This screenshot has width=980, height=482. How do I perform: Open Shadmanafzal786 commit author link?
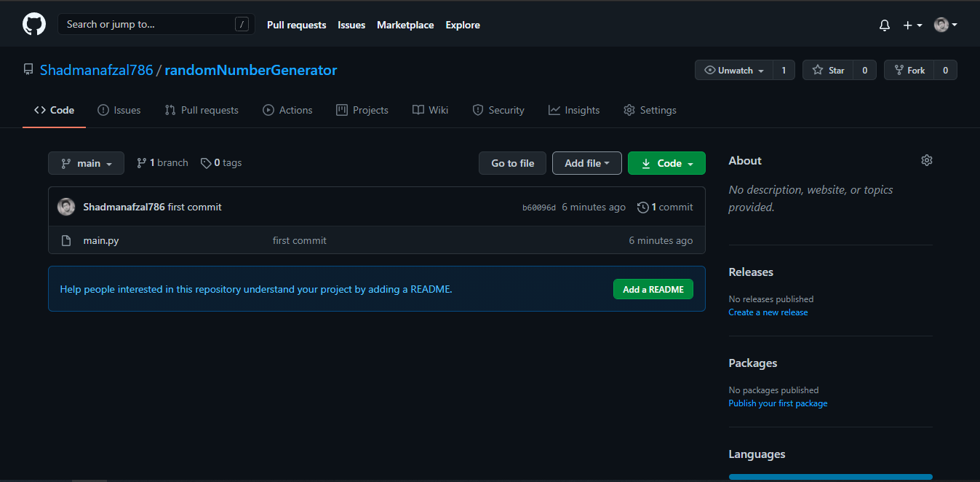(x=124, y=207)
